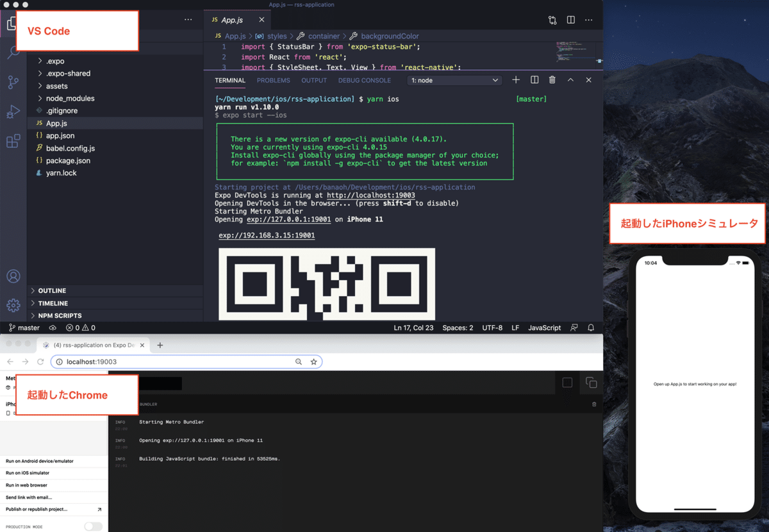Open the exp://127.0.0.1:19001 terminal link

coord(289,219)
